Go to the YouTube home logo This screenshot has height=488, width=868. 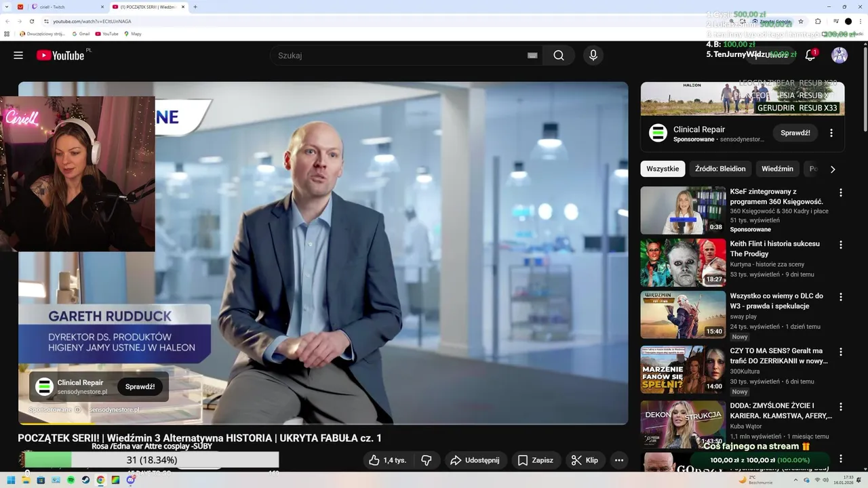(x=61, y=56)
